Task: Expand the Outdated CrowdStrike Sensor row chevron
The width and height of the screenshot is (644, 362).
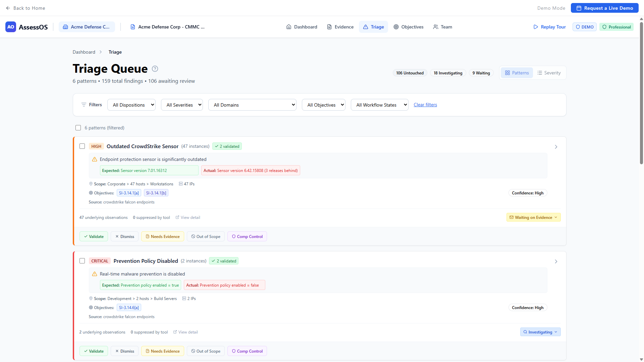Action: point(556,147)
